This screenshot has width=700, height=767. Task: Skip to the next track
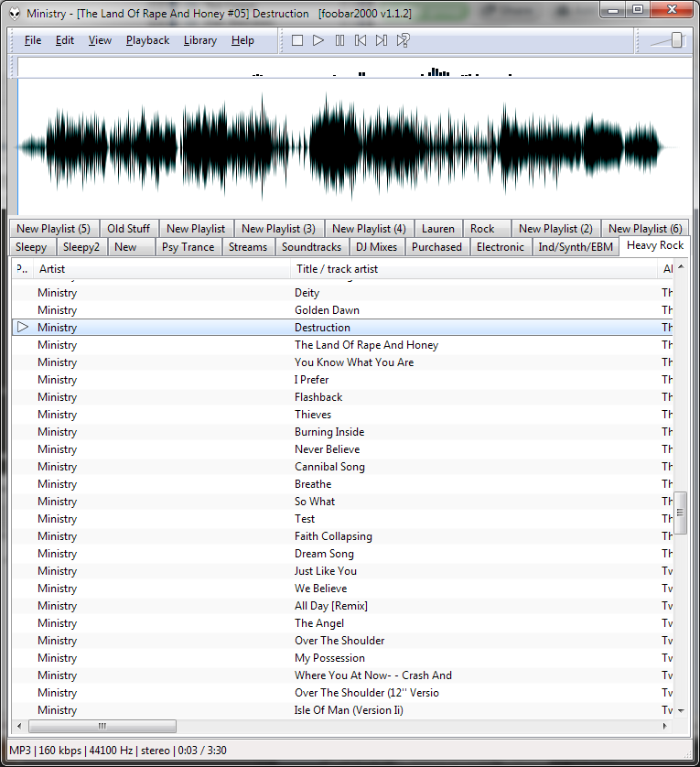382,40
